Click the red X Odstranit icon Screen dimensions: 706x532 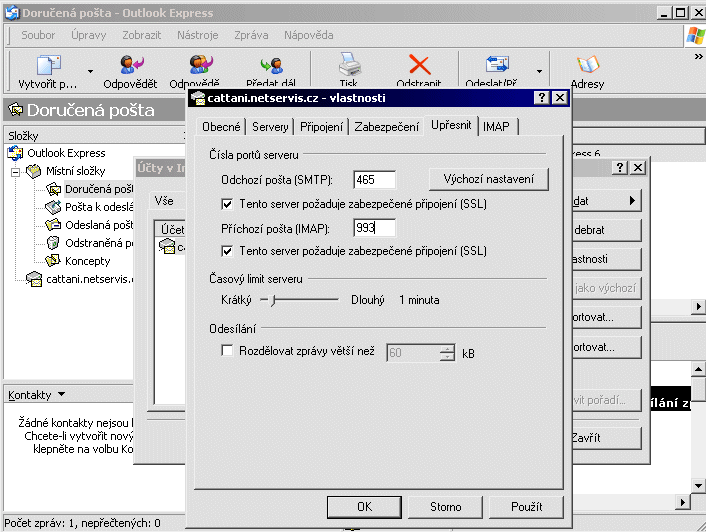[x=420, y=64]
